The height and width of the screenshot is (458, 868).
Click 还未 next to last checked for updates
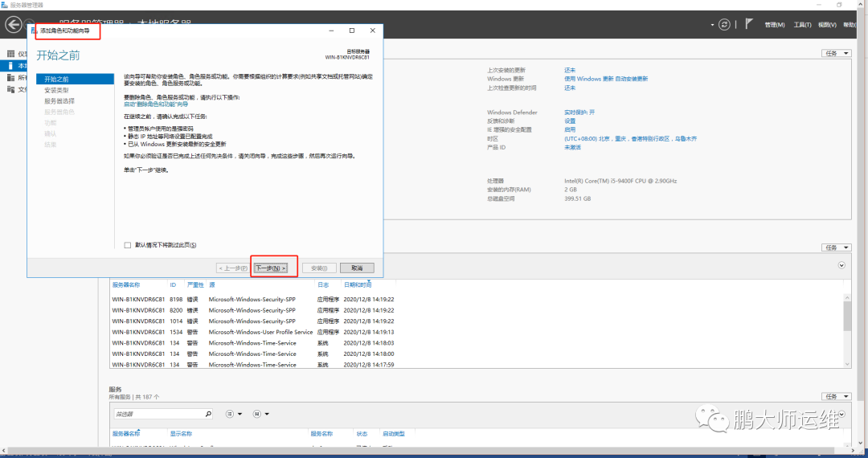tap(570, 88)
